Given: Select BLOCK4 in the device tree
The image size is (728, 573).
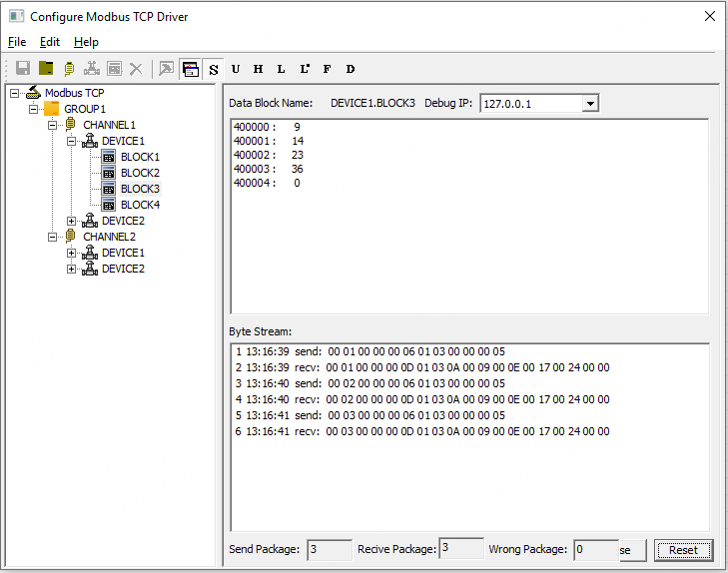Looking at the screenshot, I should [140, 205].
